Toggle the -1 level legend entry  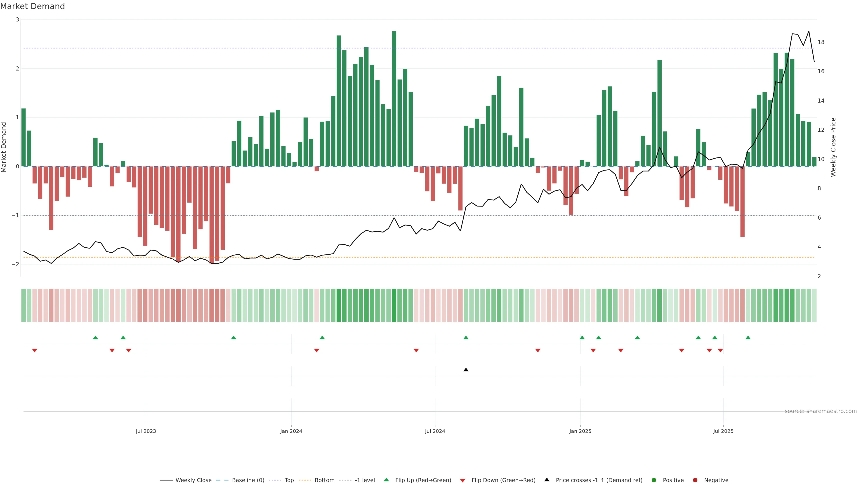click(x=365, y=480)
